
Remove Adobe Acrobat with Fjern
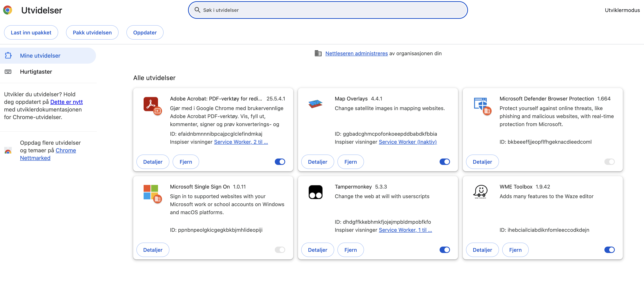point(186,162)
